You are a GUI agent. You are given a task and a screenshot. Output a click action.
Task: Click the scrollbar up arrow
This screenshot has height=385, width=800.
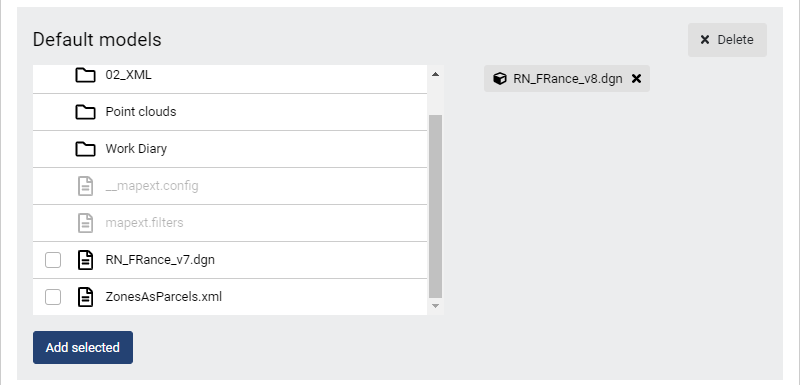point(435,74)
